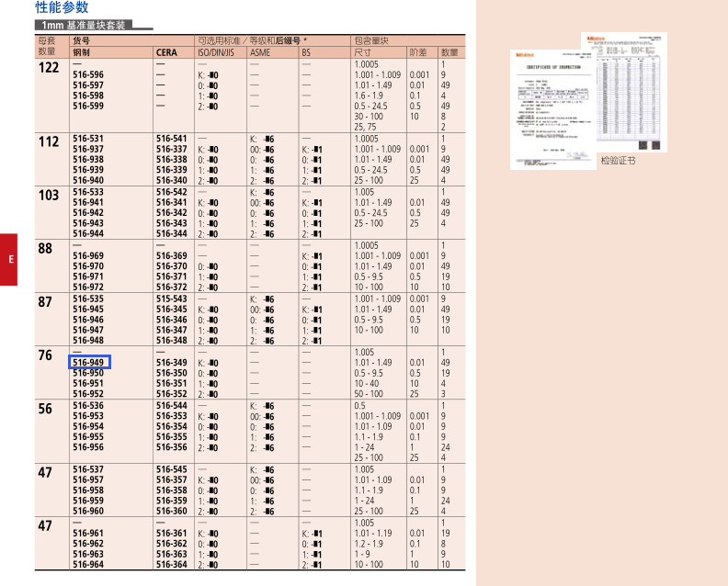The width and height of the screenshot is (728, 586).
Task: Select set quantity 122
Action: tap(49, 68)
